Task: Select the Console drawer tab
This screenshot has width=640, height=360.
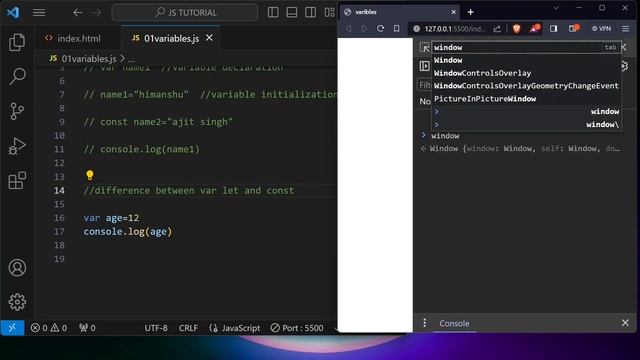Action: 454,323
